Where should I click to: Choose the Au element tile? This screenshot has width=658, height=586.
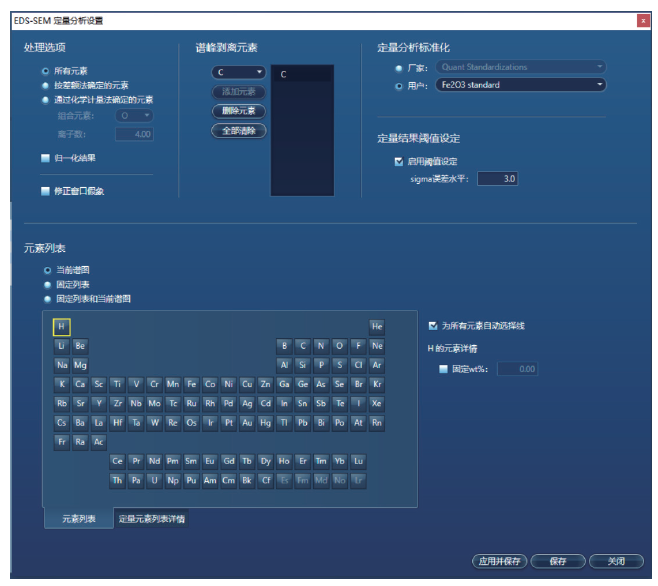tap(247, 422)
